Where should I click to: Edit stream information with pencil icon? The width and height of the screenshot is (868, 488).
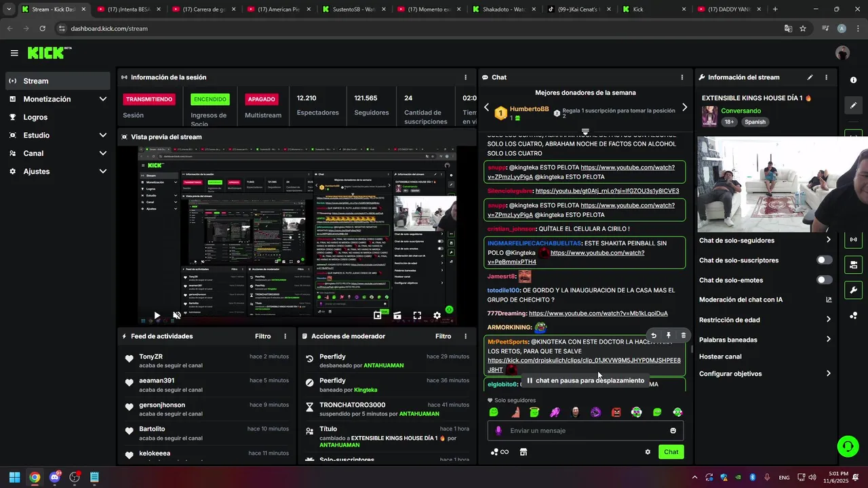(810, 77)
